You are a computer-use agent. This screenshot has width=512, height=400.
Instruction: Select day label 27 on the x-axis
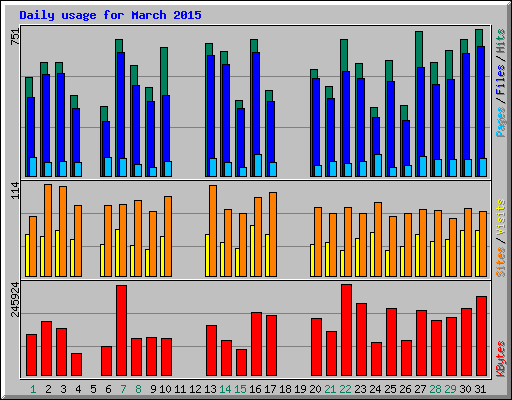click(420, 389)
